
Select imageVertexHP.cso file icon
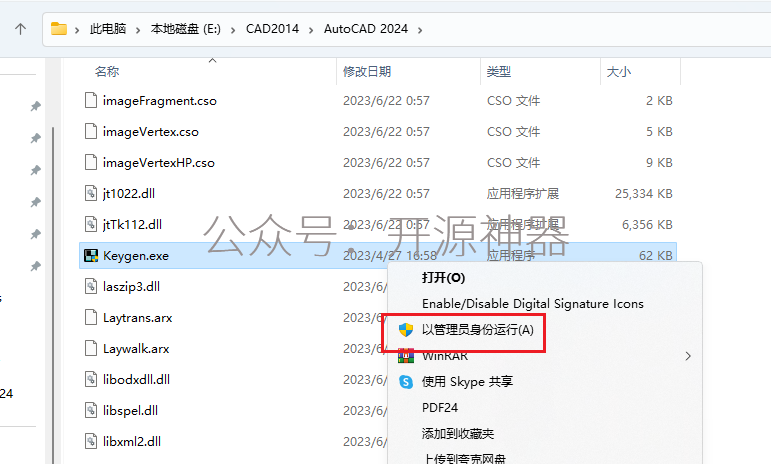click(x=91, y=162)
